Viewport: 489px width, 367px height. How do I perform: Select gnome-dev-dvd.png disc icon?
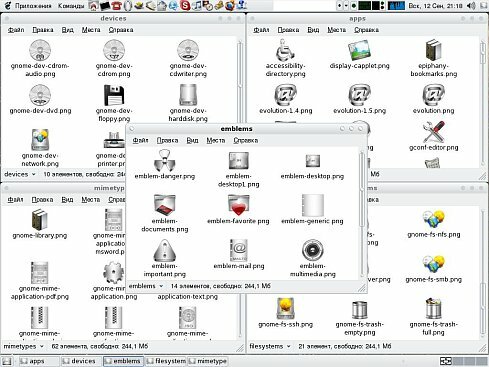click(40, 95)
